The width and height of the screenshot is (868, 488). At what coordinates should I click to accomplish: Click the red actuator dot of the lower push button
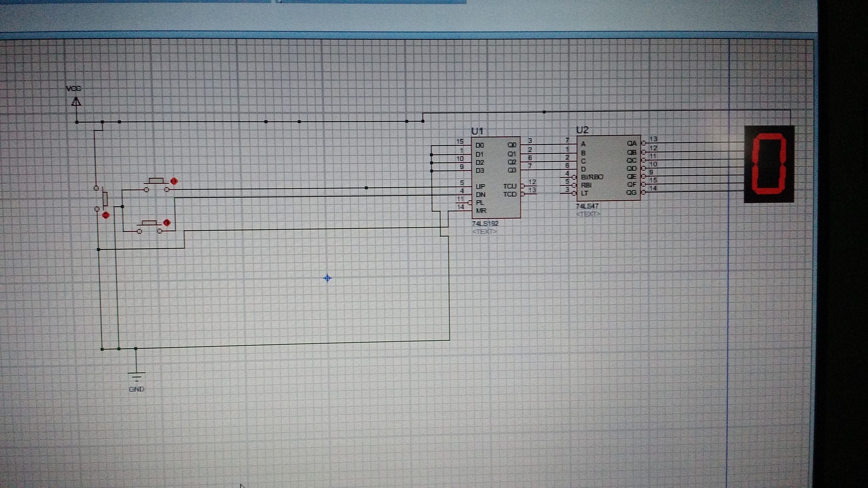167,222
